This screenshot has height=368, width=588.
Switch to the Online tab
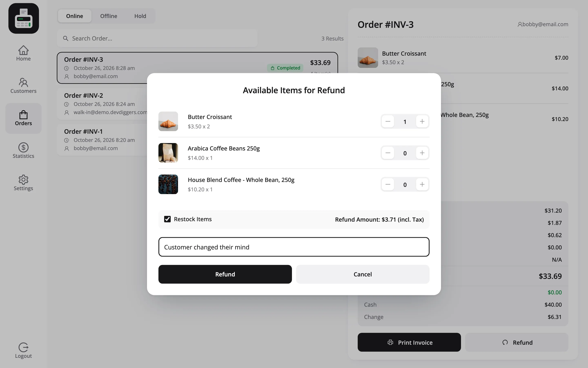75,16
